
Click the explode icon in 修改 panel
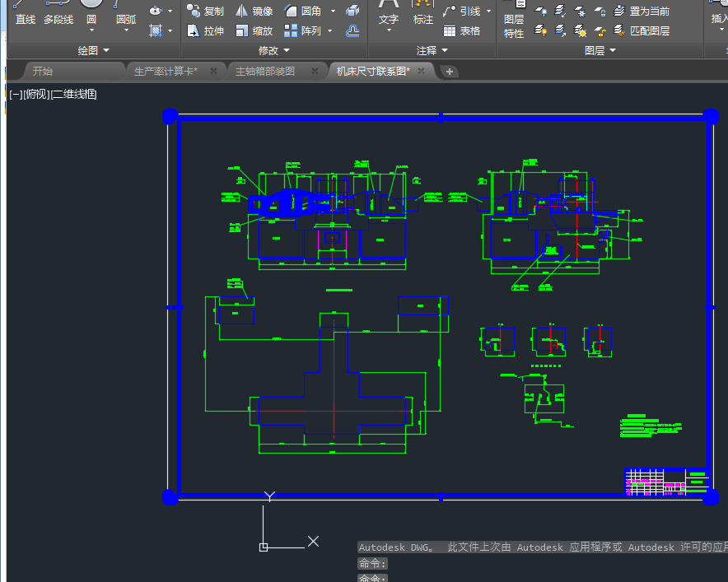pyautogui.click(x=352, y=10)
